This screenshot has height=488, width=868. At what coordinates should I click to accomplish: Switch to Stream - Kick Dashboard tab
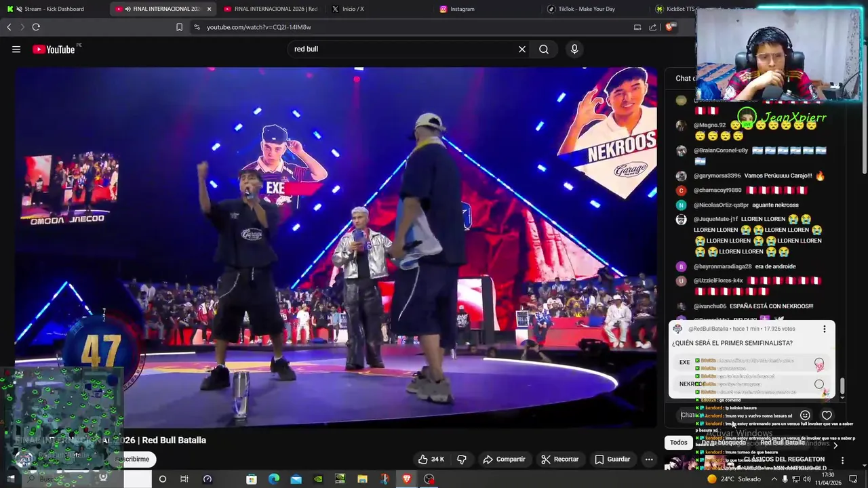click(x=54, y=9)
